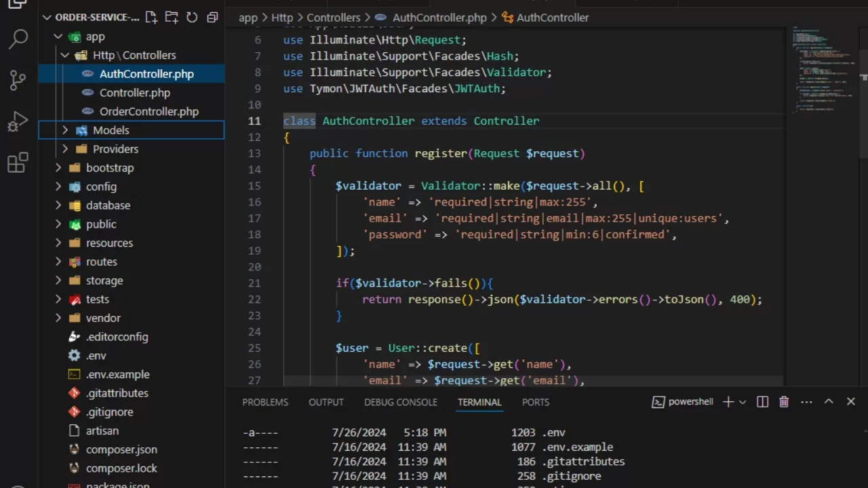Open composer.lock file
Viewport: 868px width, 488px height.
[x=132, y=468]
